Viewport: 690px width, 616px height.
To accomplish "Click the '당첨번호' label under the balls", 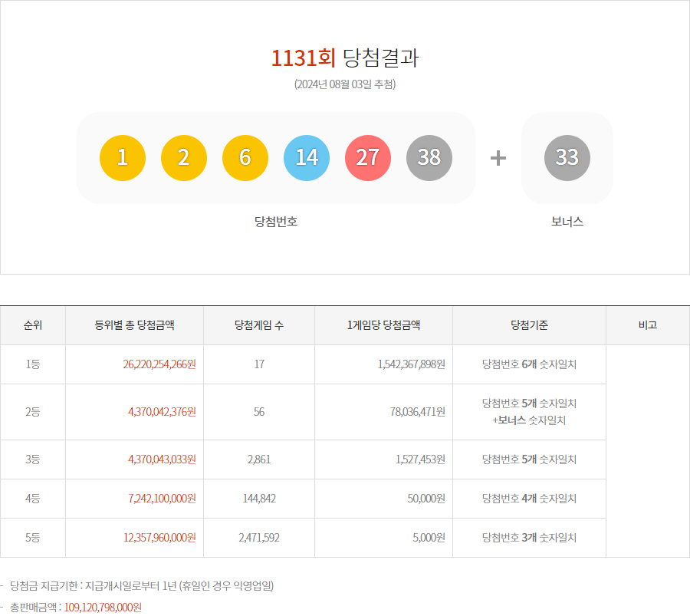I will click(x=276, y=222).
